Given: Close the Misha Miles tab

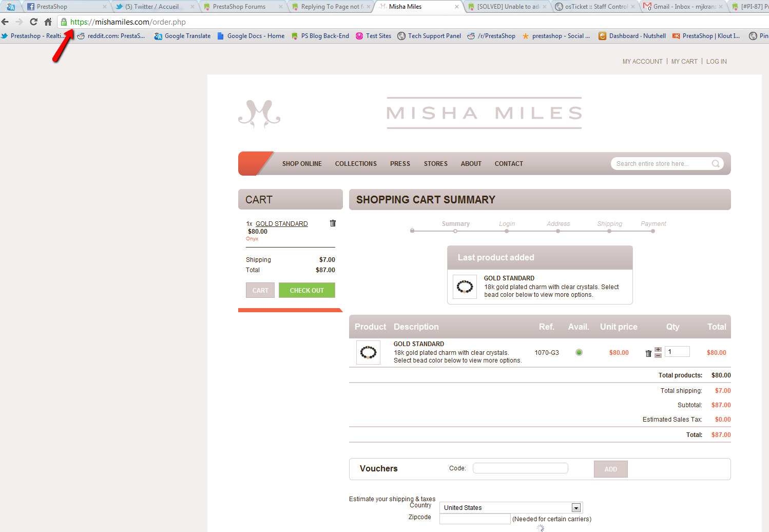Looking at the screenshot, I should (457, 7).
